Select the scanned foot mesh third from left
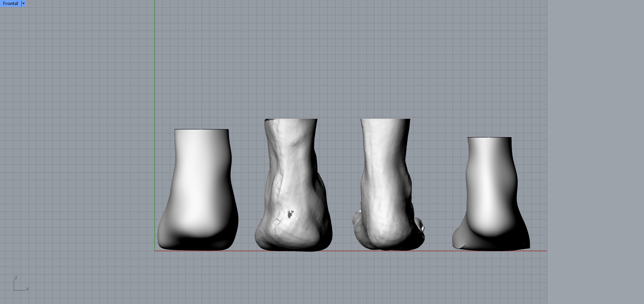Viewport: 644px width, 304px height. (388, 184)
